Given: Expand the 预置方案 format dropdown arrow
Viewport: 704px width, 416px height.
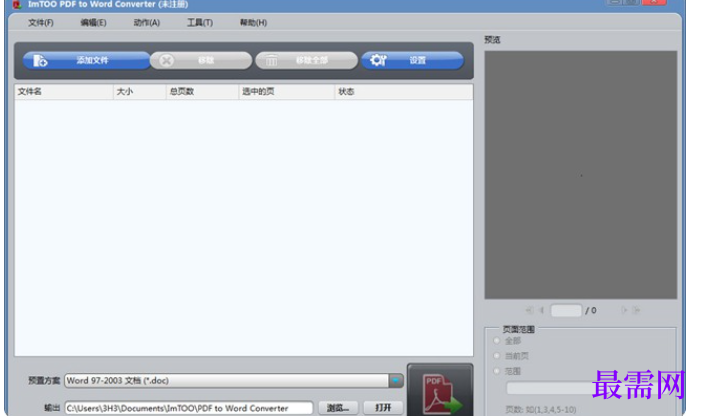Looking at the screenshot, I should click(x=396, y=381).
